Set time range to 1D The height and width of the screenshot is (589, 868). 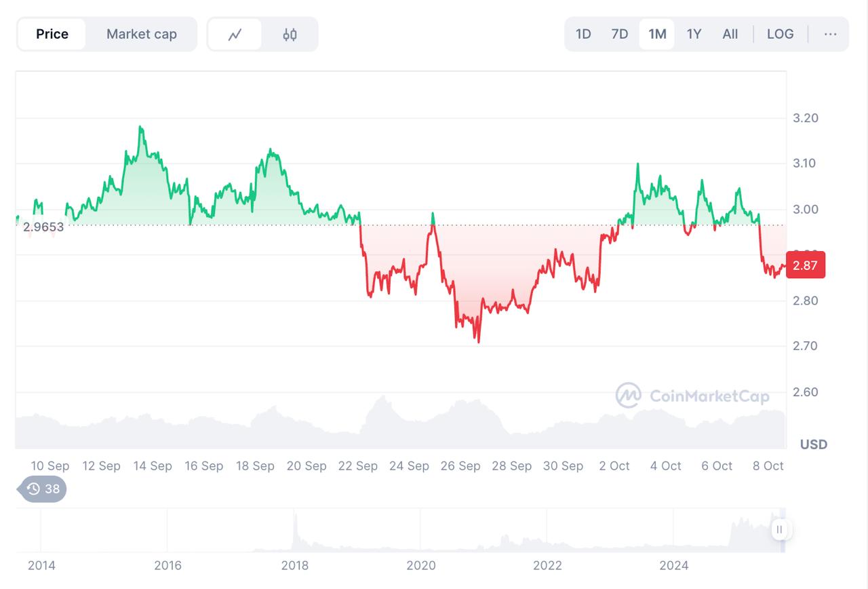[x=583, y=34]
